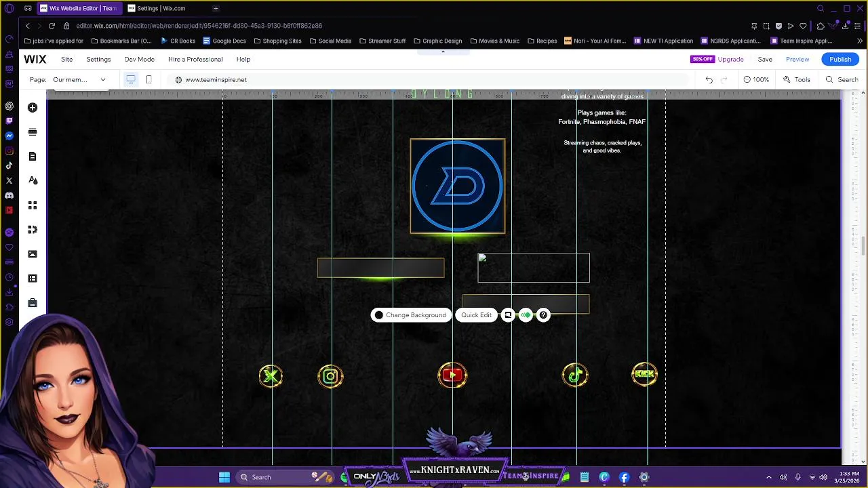Open the Tools menu
868x488 pixels.
point(797,80)
